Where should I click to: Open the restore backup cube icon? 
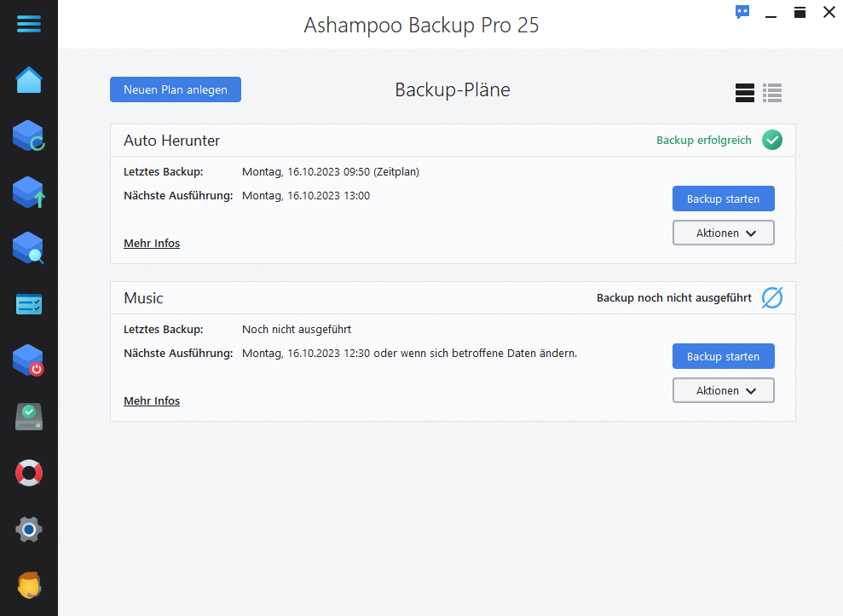(28, 136)
